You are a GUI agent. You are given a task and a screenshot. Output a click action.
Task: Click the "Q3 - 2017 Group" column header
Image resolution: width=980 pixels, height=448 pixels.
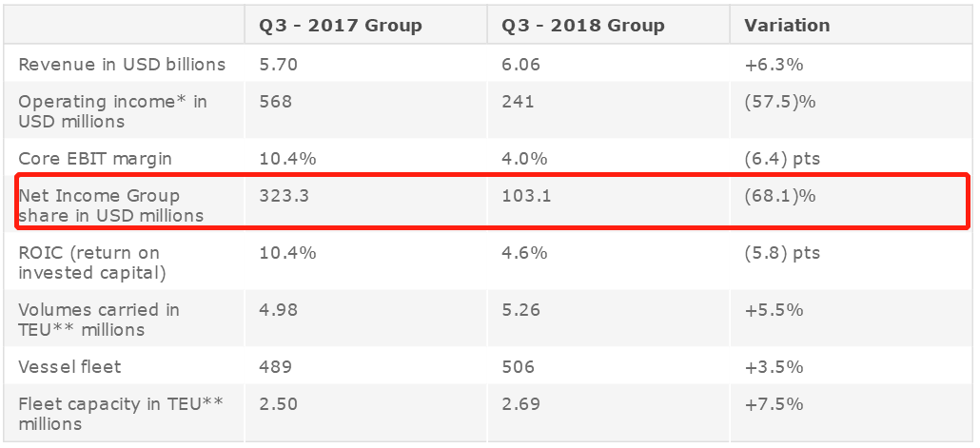click(340, 26)
